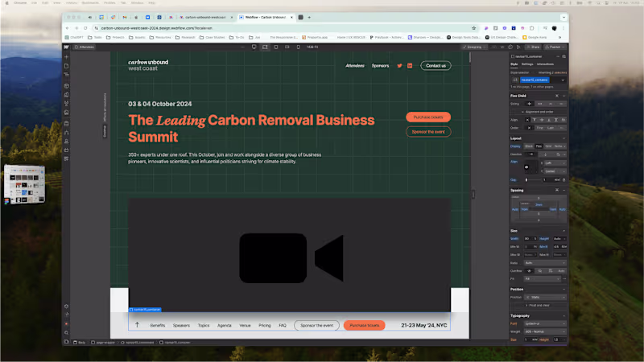644x362 pixels.
Task: Click the Twitter icon in site header
Action: coord(399,65)
